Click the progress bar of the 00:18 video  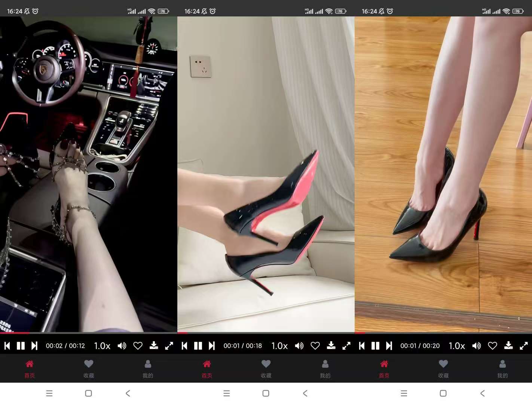coord(266,333)
